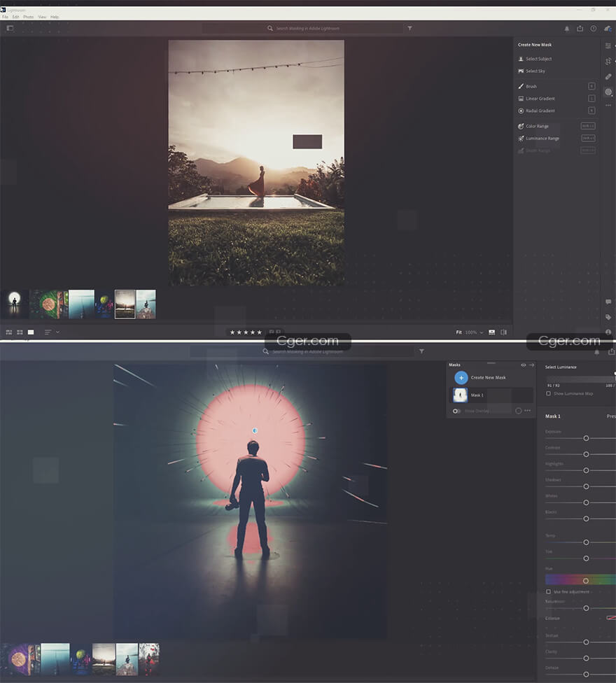Click the Exposure slider handle
The height and width of the screenshot is (683, 616).
[586, 438]
